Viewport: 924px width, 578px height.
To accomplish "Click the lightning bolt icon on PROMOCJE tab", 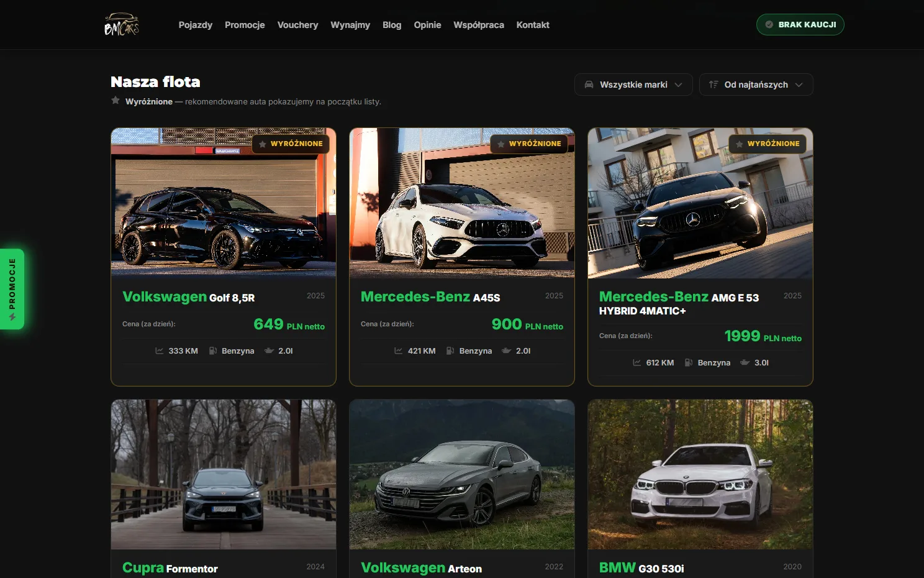I will click(x=12, y=317).
